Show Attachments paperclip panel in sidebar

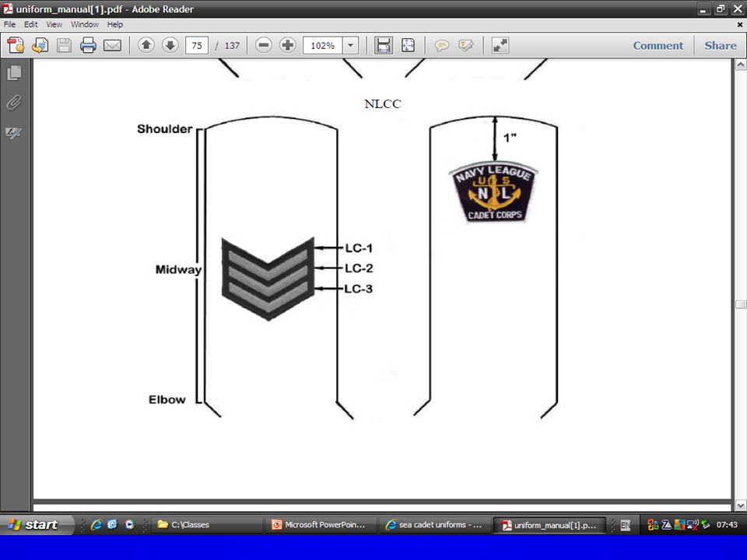[14, 103]
